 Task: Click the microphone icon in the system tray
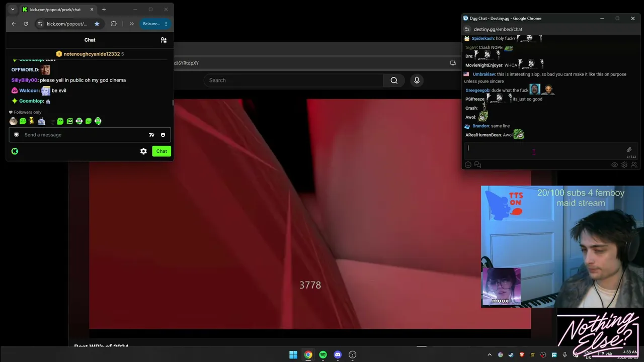(x=565, y=354)
